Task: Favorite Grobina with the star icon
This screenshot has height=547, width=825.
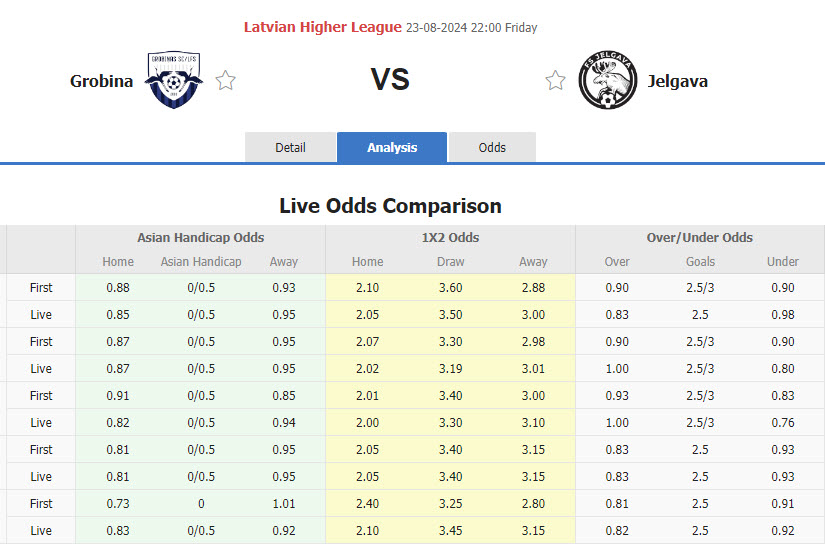Action: click(226, 81)
